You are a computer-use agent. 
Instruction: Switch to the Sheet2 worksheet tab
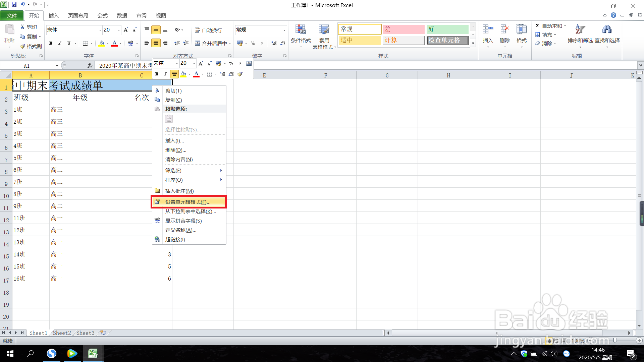(62, 333)
